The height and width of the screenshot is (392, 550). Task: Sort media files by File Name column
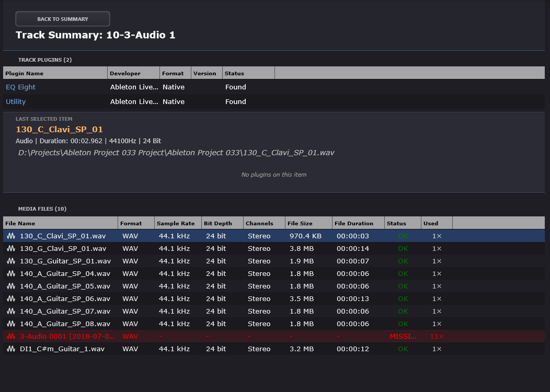point(60,223)
